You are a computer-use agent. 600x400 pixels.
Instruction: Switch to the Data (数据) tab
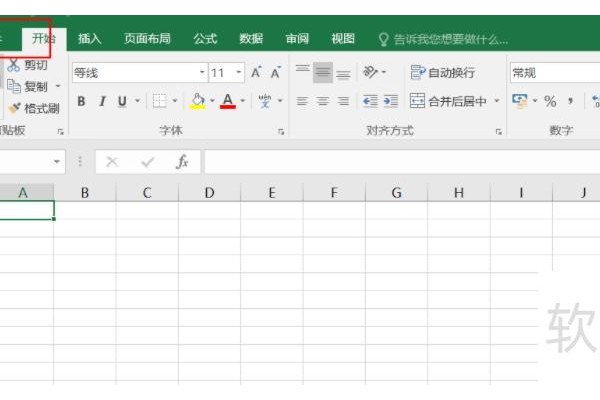251,39
